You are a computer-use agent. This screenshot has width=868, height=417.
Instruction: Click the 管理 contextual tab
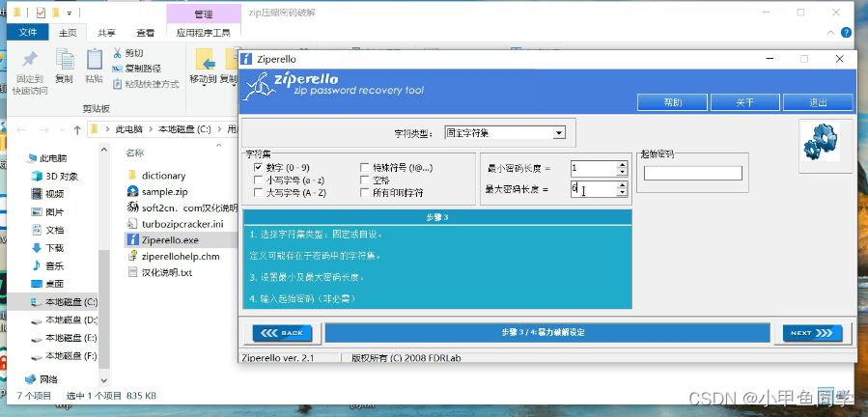(203, 14)
